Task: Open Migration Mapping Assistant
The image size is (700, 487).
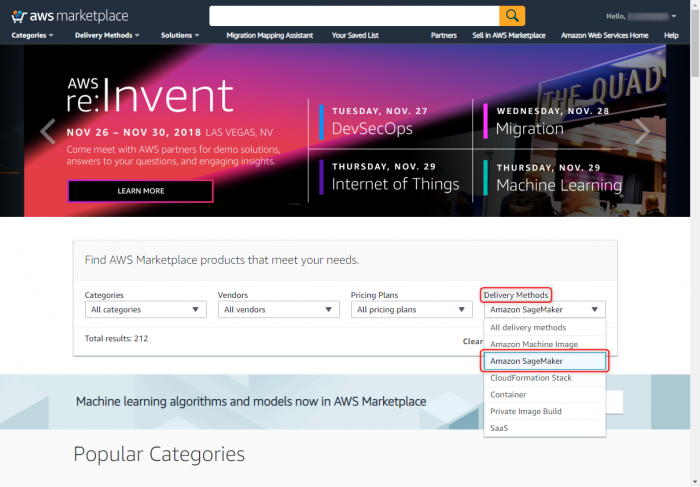Action: point(270,35)
